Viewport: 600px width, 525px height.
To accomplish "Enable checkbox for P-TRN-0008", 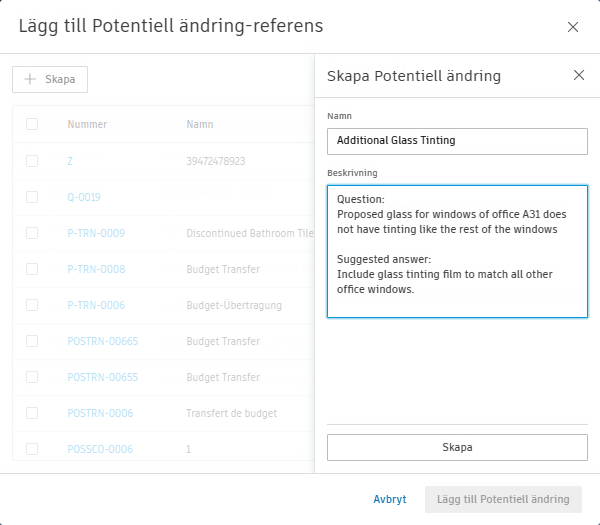I will [x=32, y=269].
